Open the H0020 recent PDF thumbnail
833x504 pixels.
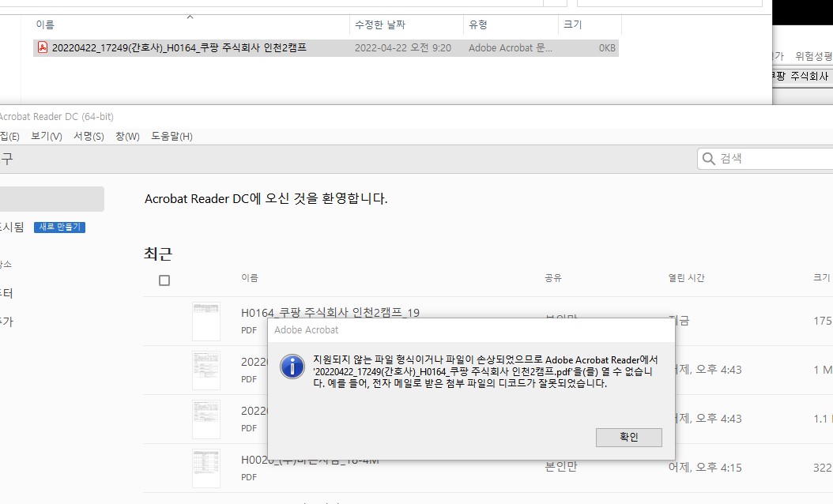click(206, 468)
